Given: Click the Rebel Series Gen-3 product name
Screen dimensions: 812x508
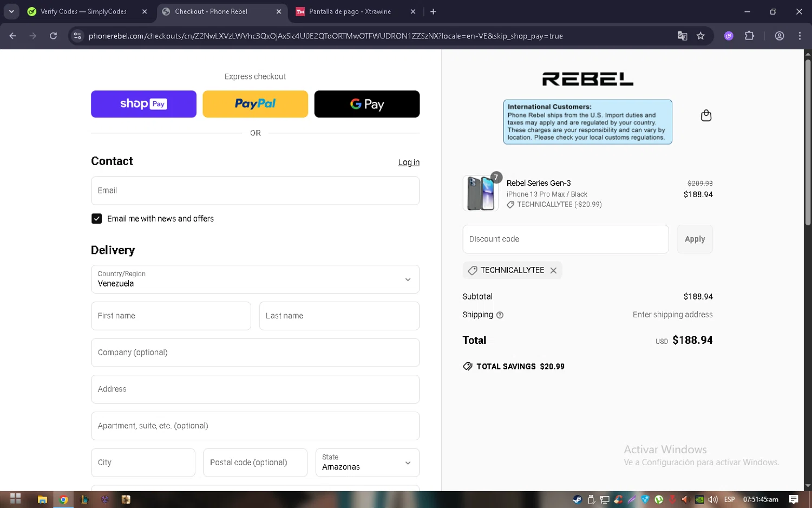Looking at the screenshot, I should coord(539,183).
